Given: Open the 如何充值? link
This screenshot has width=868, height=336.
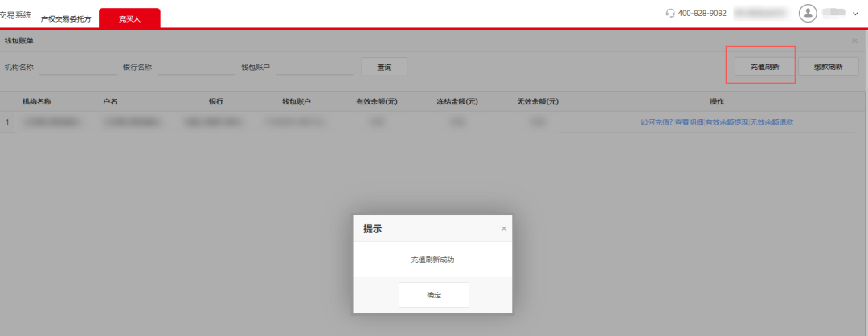Looking at the screenshot, I should [x=656, y=122].
